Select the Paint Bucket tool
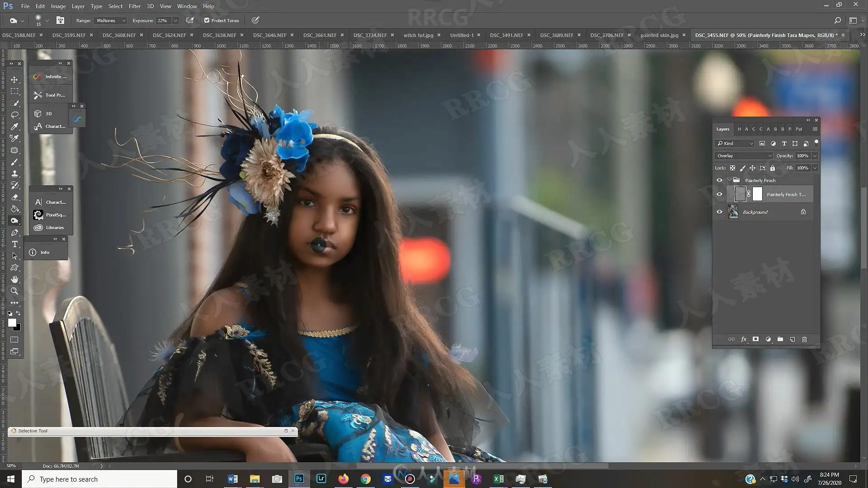This screenshot has height=488, width=868. (x=14, y=209)
